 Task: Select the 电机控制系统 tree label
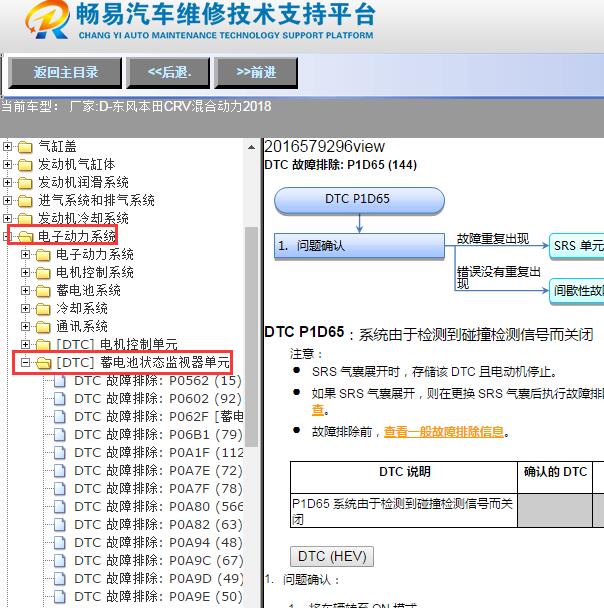[x=95, y=272]
